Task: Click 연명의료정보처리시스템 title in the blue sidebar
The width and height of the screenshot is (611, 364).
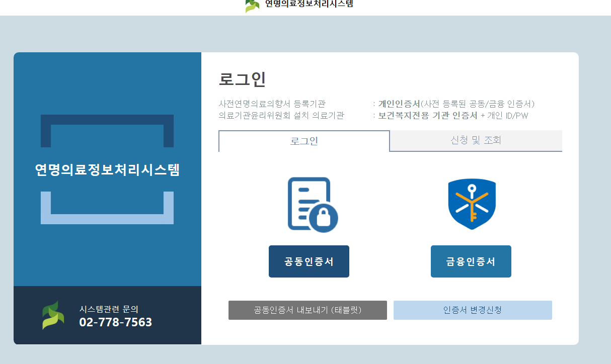Action: click(106, 171)
